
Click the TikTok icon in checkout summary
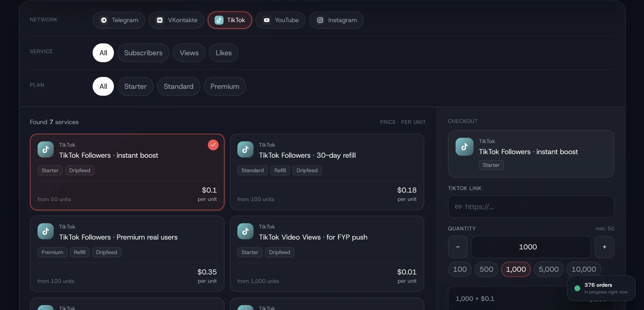tap(464, 147)
